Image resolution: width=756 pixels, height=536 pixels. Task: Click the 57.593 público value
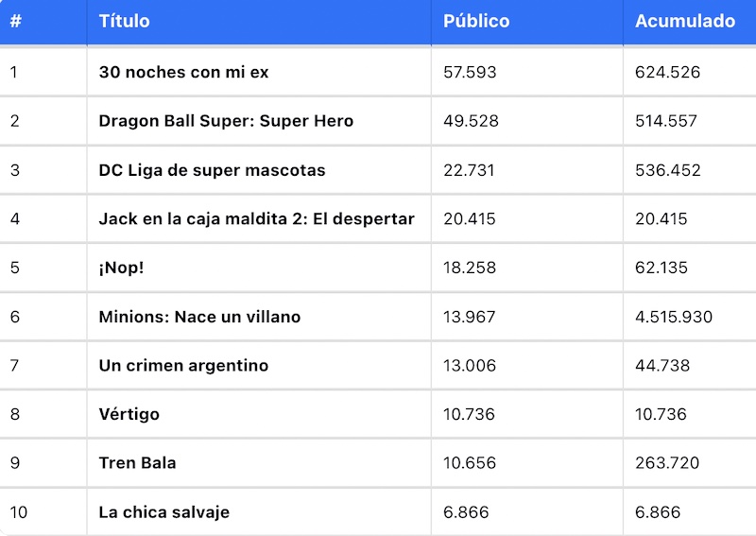pyautogui.click(x=470, y=73)
